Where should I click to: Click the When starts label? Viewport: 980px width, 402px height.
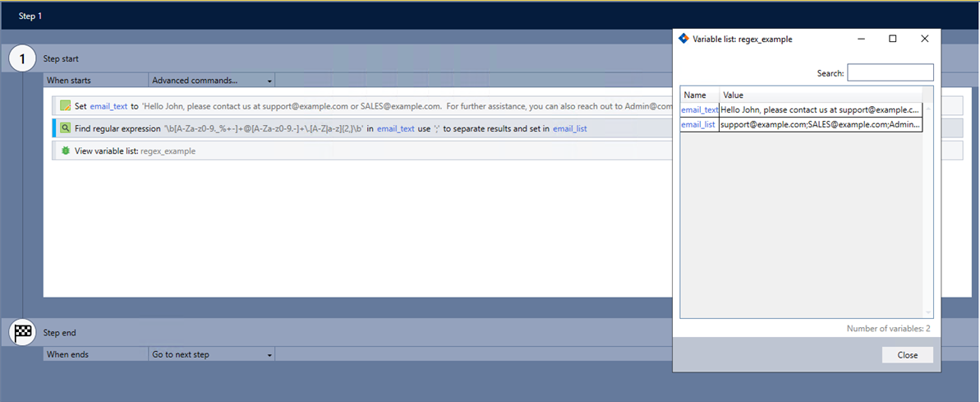69,80
